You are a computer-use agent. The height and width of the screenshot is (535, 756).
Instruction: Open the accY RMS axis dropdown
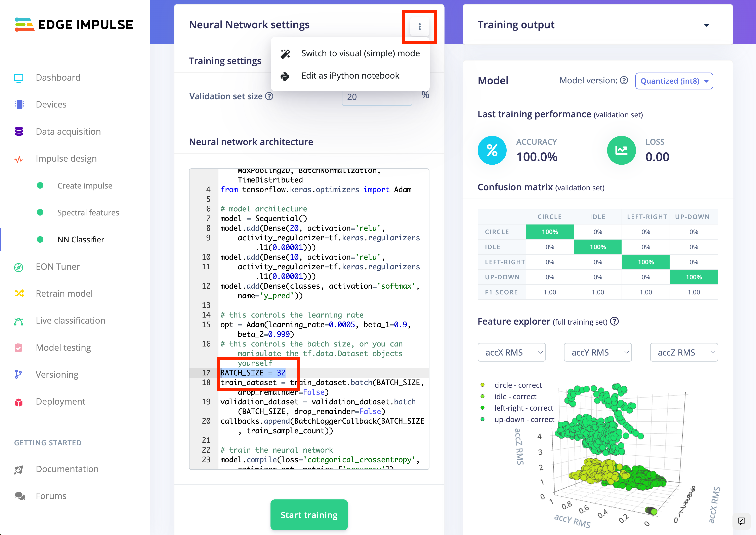598,352
